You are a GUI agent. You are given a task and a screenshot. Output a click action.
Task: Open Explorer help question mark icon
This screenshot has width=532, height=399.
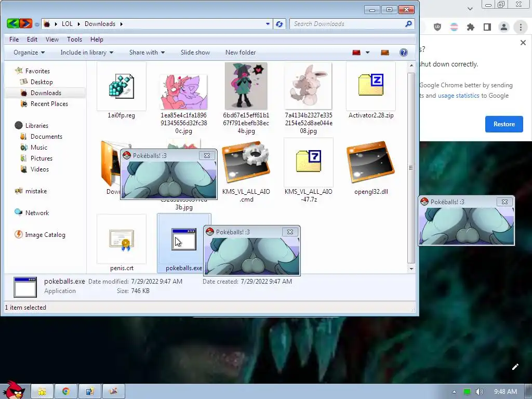coord(403,52)
